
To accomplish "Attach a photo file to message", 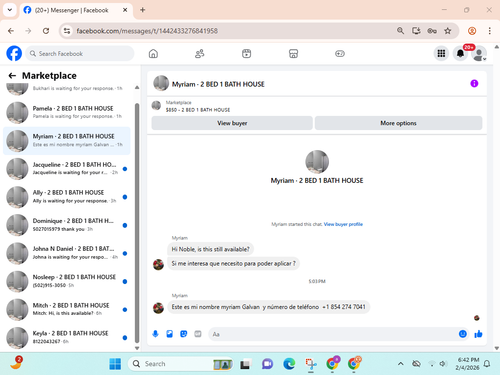I will click(170, 334).
